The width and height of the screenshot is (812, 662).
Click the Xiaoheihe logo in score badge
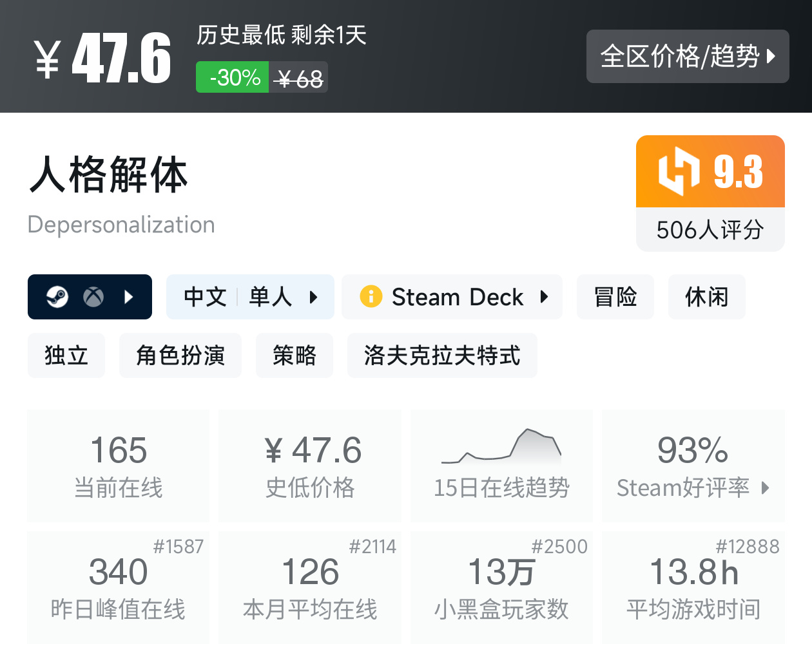point(679,171)
